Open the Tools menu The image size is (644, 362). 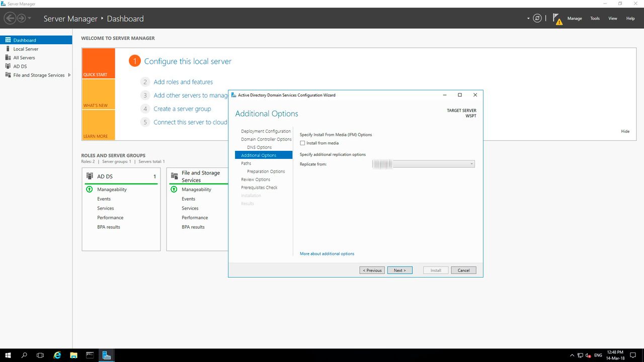[595, 19]
